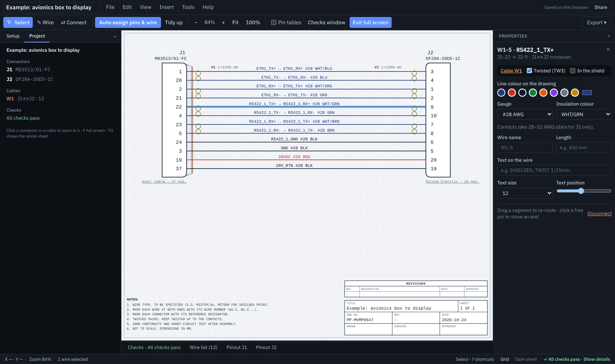Screen dimensions: 615x364
Task: Toggle Grid in the status bar
Action: pos(505,359)
